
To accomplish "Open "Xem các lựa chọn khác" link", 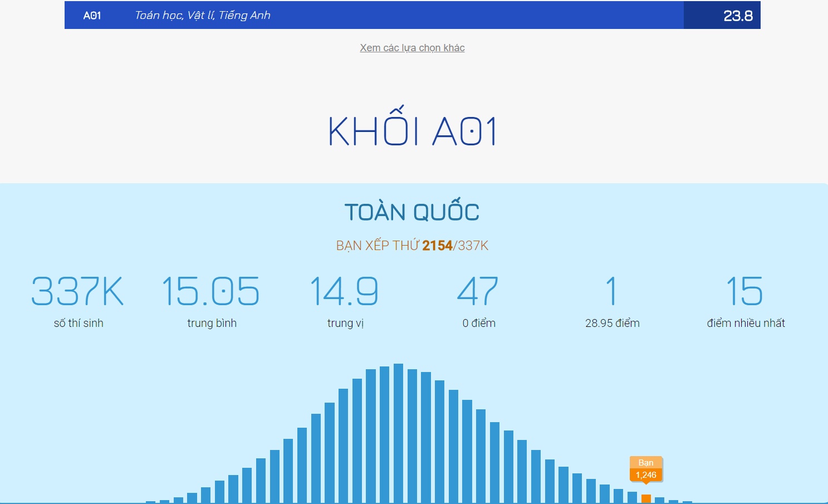I will [x=411, y=48].
